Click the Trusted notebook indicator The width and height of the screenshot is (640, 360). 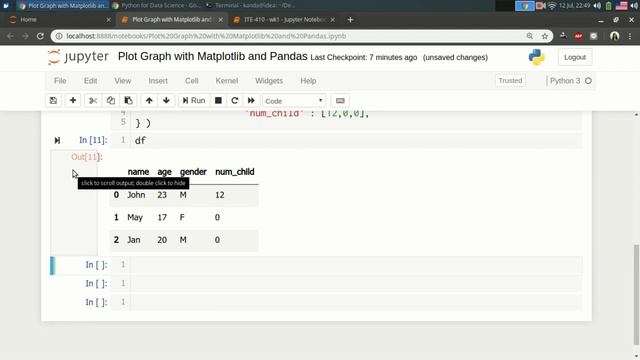coord(510,80)
